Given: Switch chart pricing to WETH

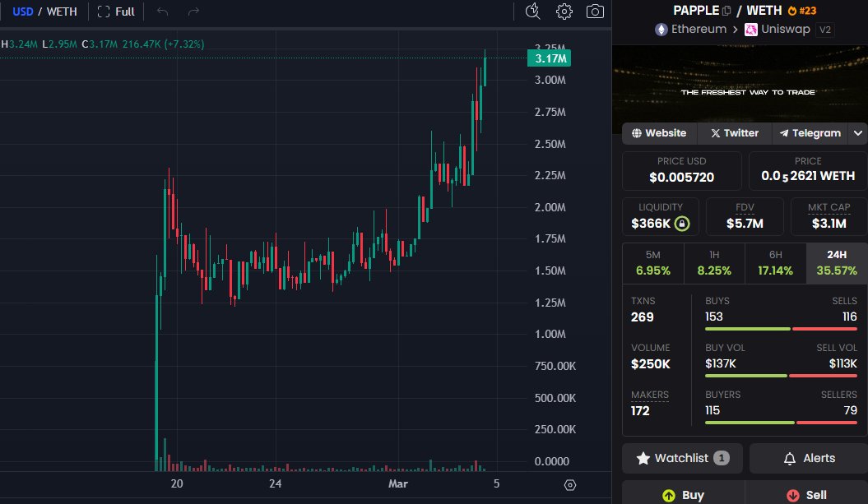Looking at the screenshot, I should (x=62, y=12).
